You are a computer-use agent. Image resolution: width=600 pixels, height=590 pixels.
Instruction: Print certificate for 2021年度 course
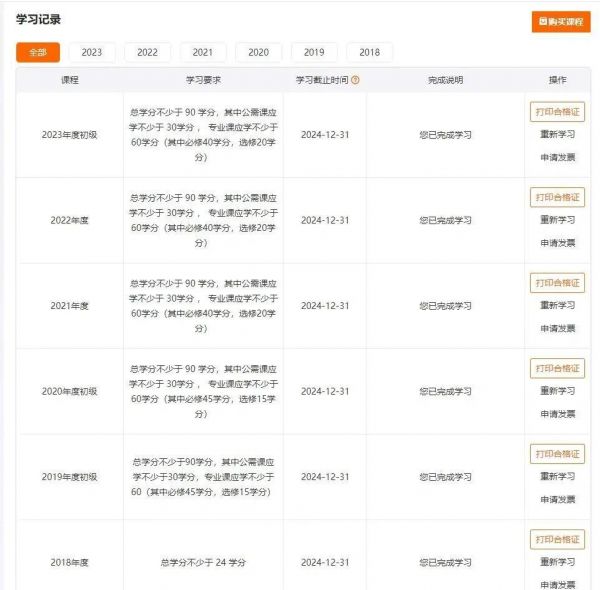point(558,283)
